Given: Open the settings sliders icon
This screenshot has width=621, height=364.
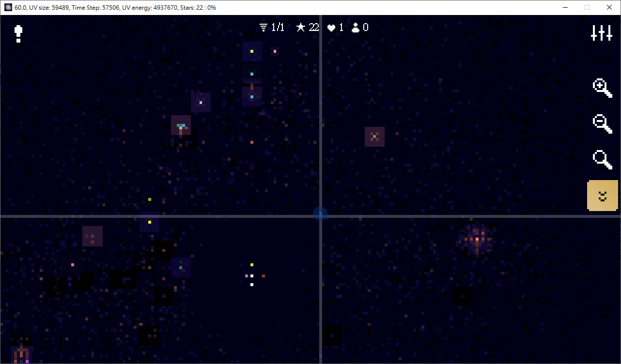Looking at the screenshot, I should click(x=602, y=33).
